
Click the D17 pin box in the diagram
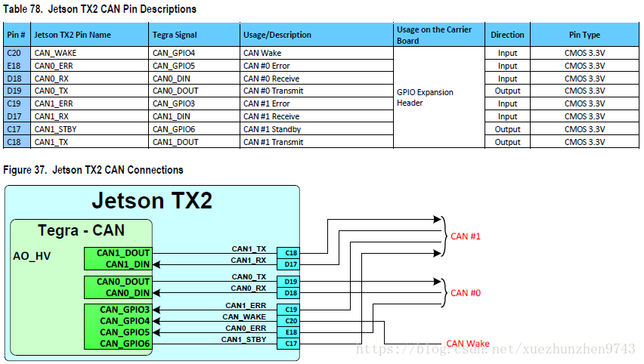pyautogui.click(x=288, y=264)
